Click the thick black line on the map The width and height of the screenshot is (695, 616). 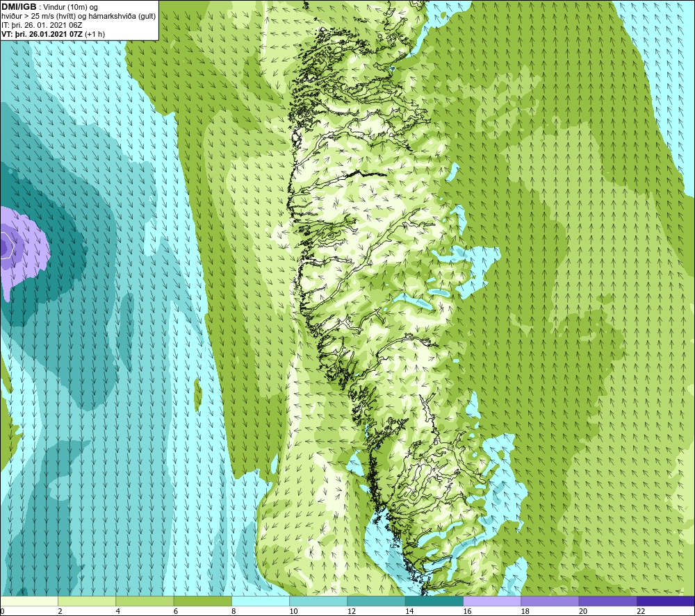point(366,174)
